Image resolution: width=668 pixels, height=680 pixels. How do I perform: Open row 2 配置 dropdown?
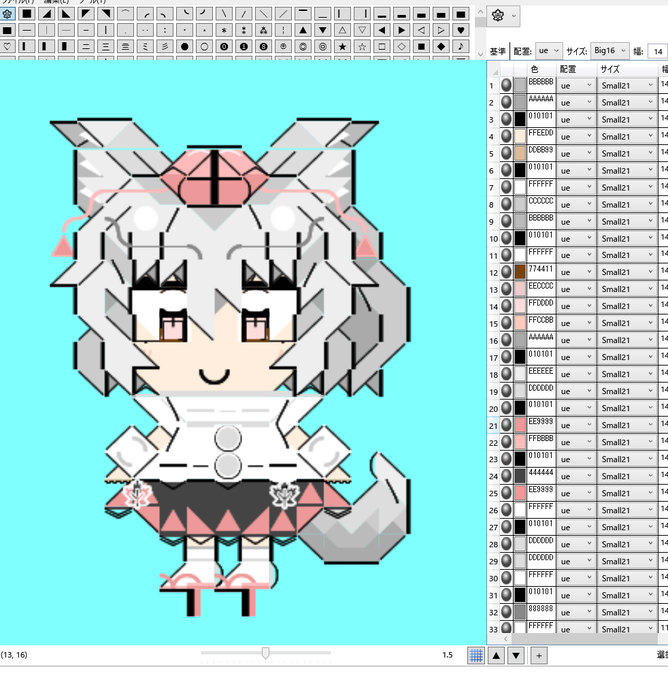576,102
